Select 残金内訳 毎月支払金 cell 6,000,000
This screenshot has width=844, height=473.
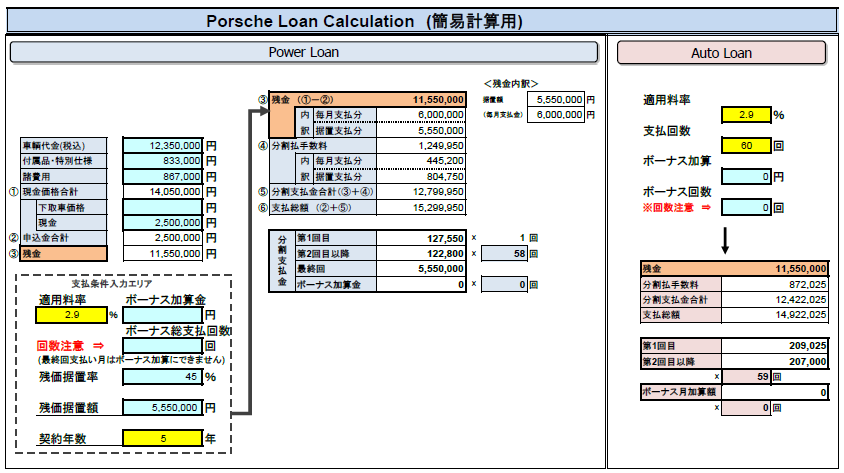[556, 115]
